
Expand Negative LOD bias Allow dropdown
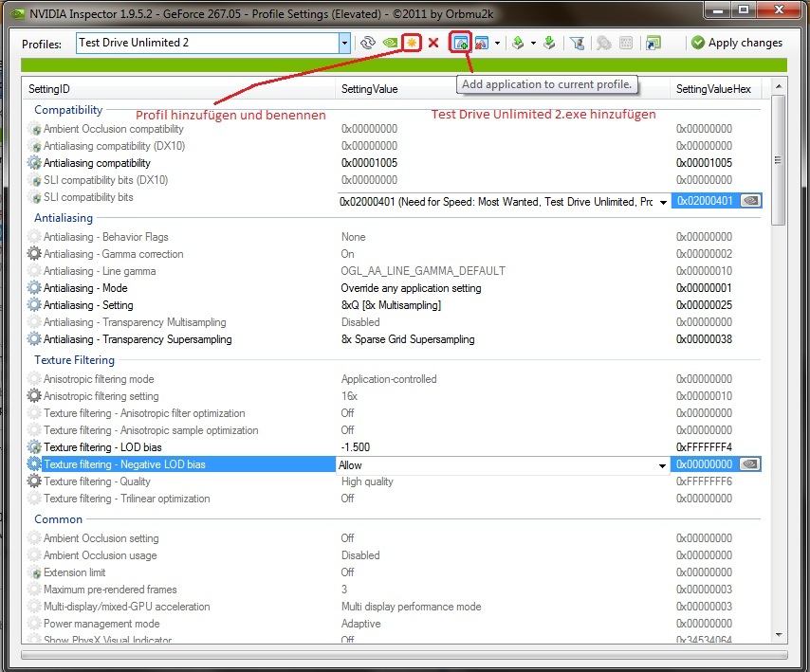(x=662, y=465)
